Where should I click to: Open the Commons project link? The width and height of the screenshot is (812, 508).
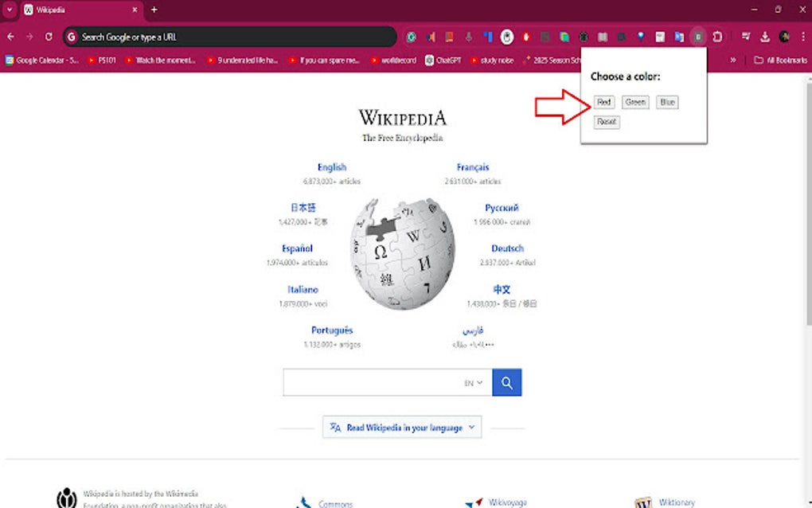click(x=336, y=504)
